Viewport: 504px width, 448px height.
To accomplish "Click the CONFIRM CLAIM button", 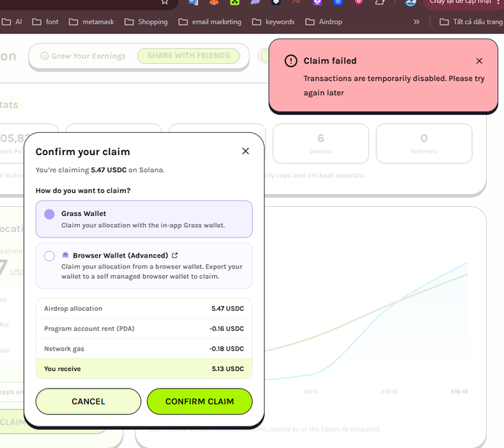I will point(199,401).
